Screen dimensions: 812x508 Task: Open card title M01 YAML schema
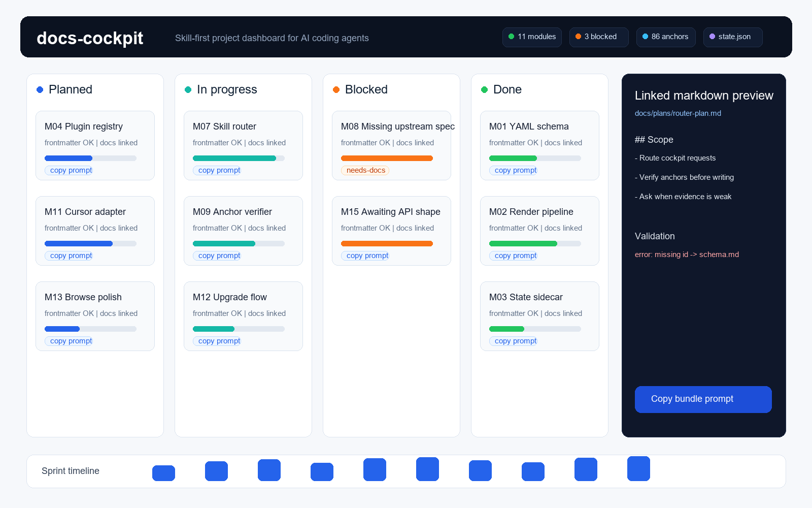pyautogui.click(x=529, y=126)
